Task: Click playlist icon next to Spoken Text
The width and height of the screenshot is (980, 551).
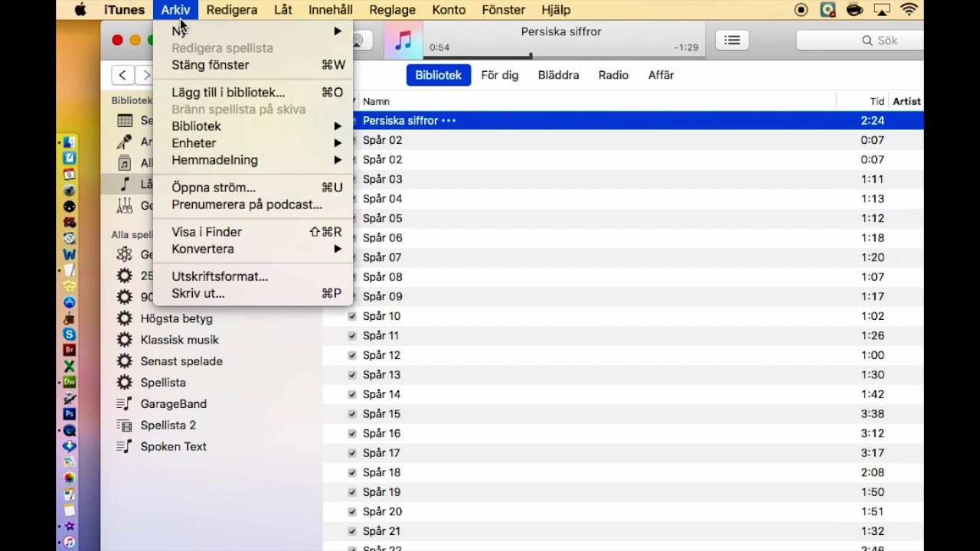Action: coord(124,447)
